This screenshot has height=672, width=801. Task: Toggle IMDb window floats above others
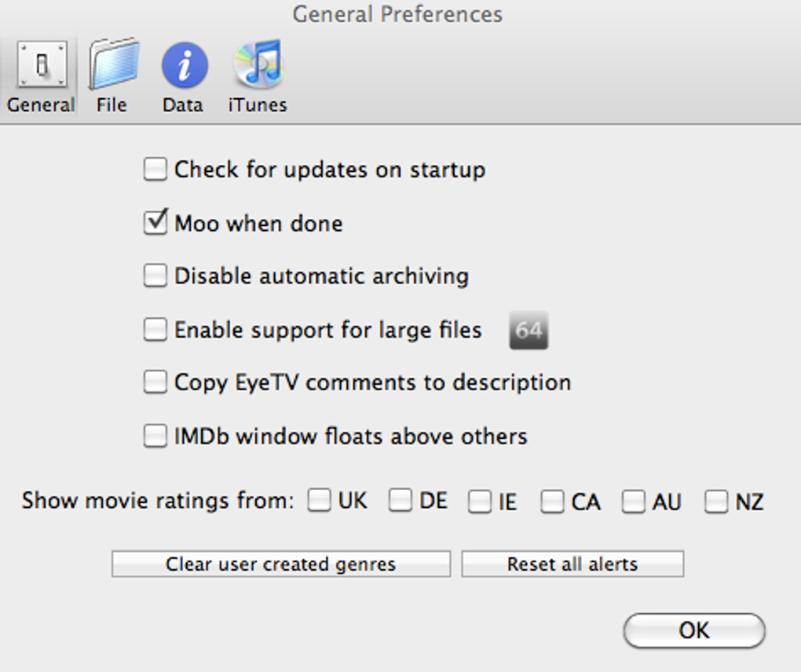155,436
